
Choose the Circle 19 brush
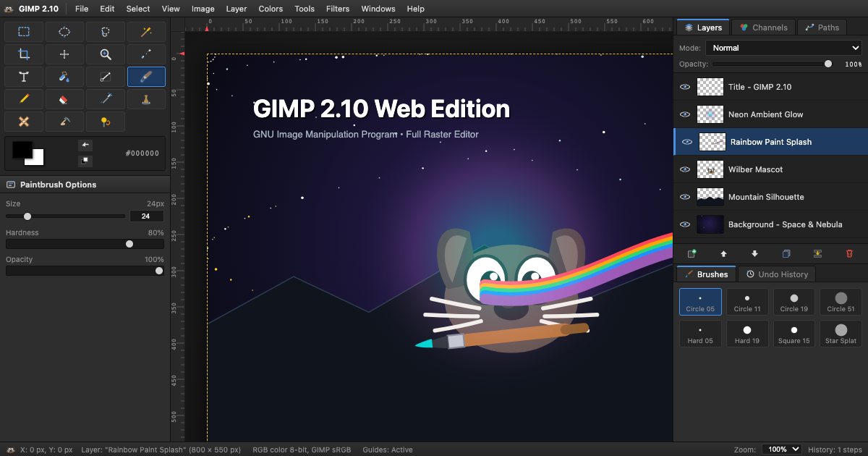click(794, 302)
